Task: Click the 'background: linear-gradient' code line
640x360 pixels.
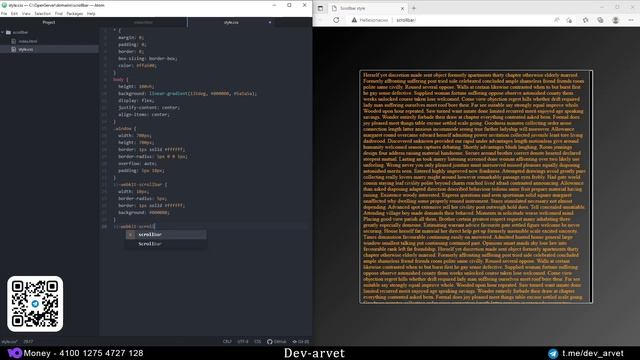Action: pyautogui.click(x=187, y=93)
